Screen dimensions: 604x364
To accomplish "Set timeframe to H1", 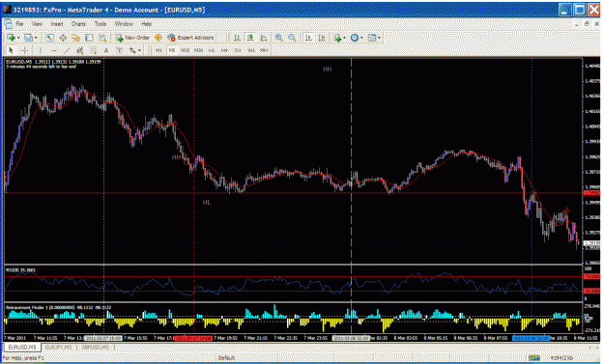I will click(212, 50).
